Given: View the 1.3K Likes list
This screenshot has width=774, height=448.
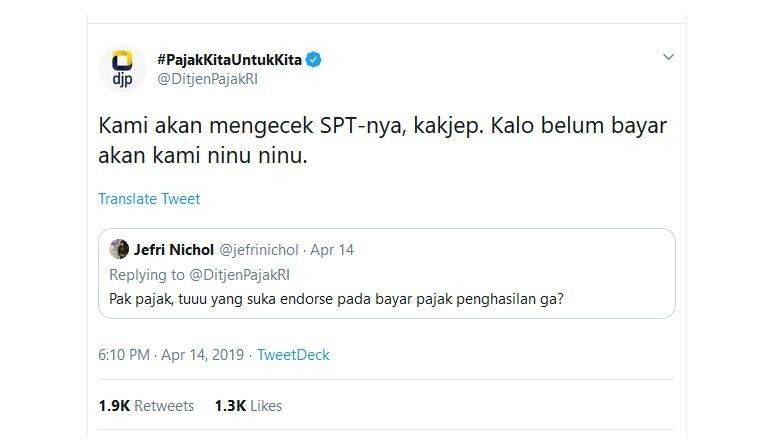Looking at the screenshot, I should pyautogui.click(x=248, y=406).
